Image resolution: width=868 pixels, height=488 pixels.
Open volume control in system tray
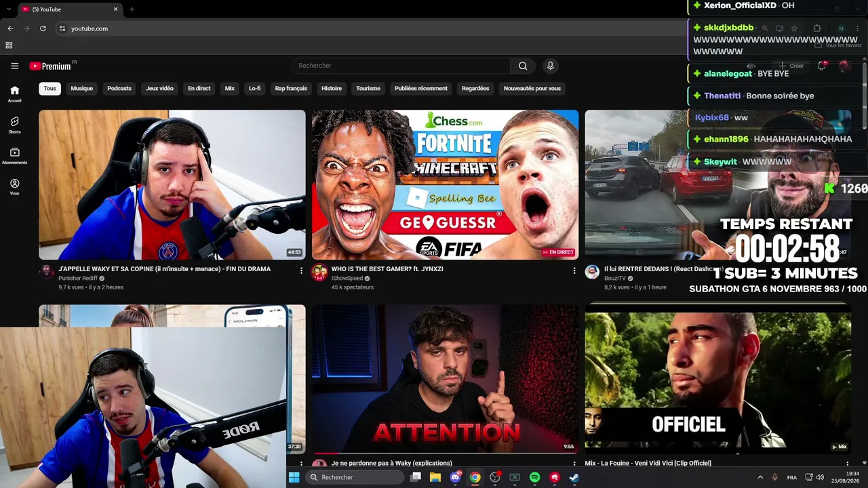pyautogui.click(x=820, y=477)
